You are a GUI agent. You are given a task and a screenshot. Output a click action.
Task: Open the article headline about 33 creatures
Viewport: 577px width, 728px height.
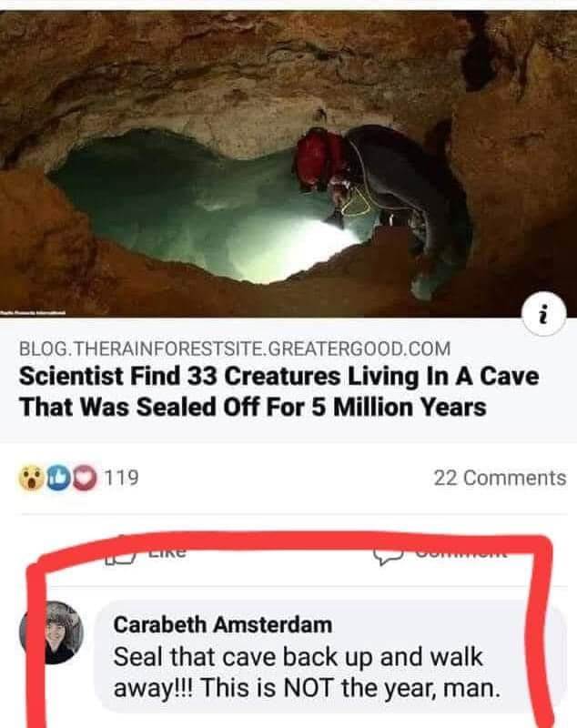click(x=278, y=391)
